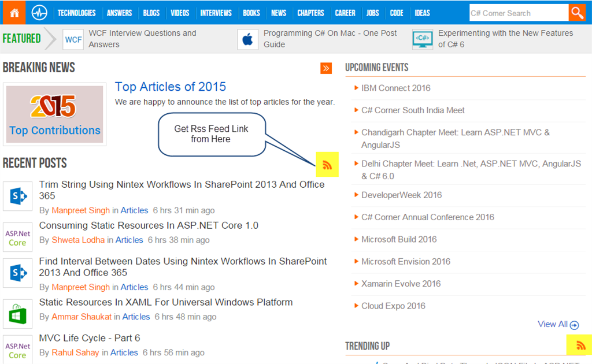
Task: Open the Technologies menu
Action: point(77,13)
